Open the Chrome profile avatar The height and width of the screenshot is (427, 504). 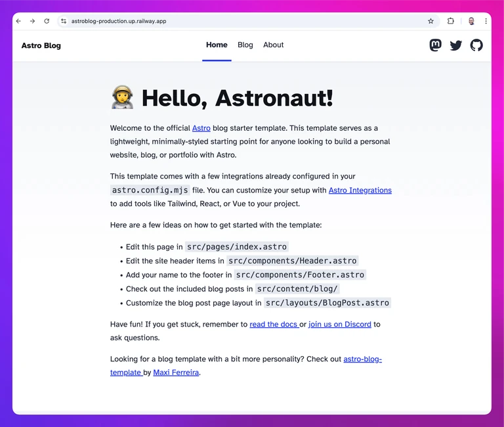pyautogui.click(x=471, y=21)
